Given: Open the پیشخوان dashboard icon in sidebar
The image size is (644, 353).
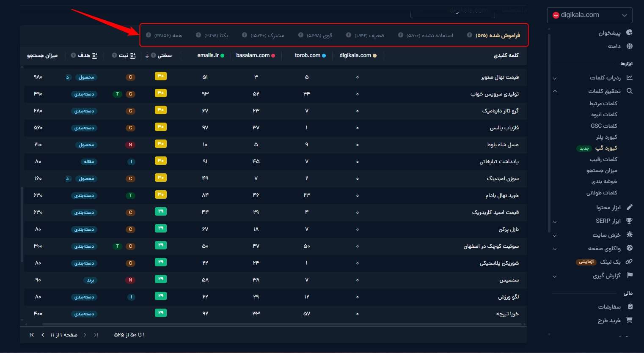Looking at the screenshot, I should 629,33.
